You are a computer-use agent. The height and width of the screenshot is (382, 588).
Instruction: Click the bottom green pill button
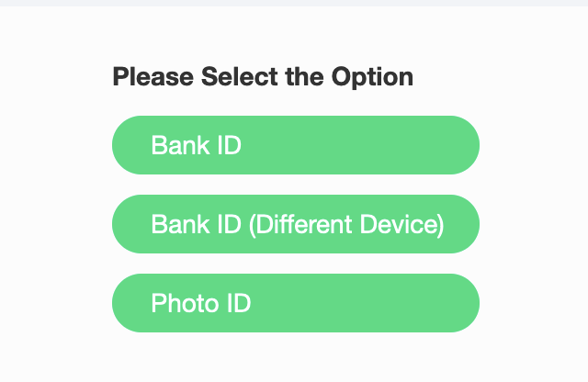[x=296, y=303]
